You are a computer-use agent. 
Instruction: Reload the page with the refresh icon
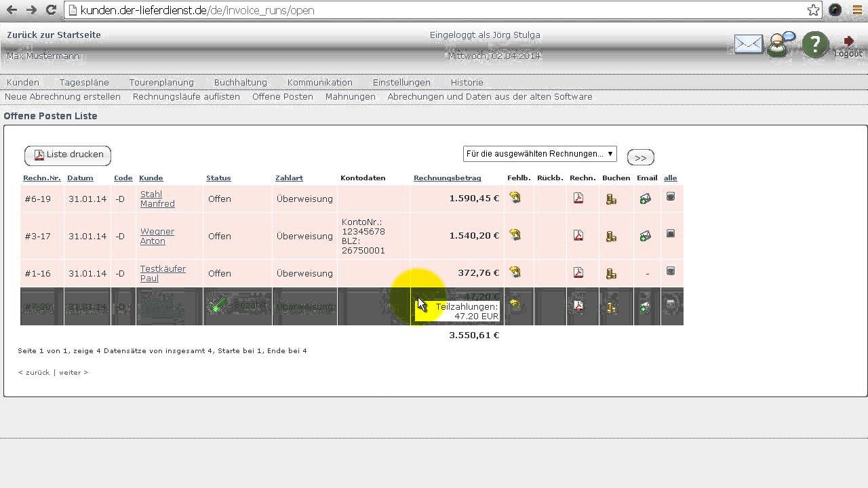coord(51,10)
